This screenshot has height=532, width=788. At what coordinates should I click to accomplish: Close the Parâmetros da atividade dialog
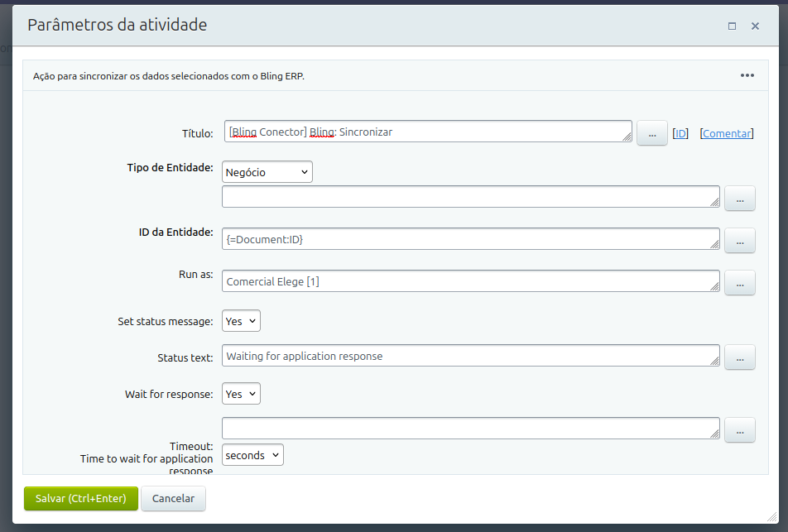(755, 26)
